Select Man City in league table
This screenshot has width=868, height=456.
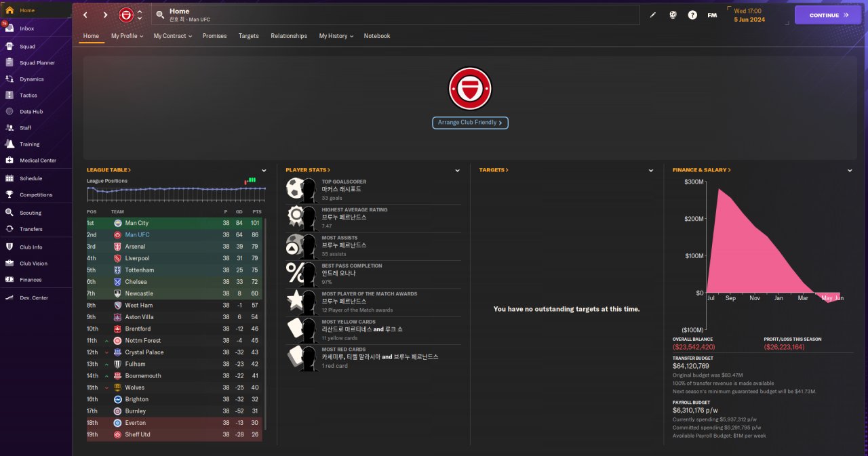(x=175, y=223)
